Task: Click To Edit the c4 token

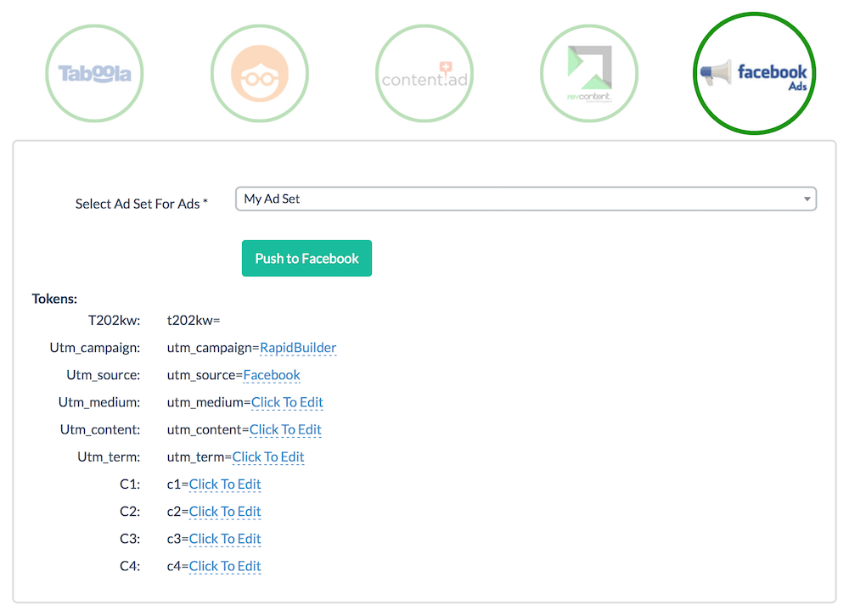Action: coord(225,566)
